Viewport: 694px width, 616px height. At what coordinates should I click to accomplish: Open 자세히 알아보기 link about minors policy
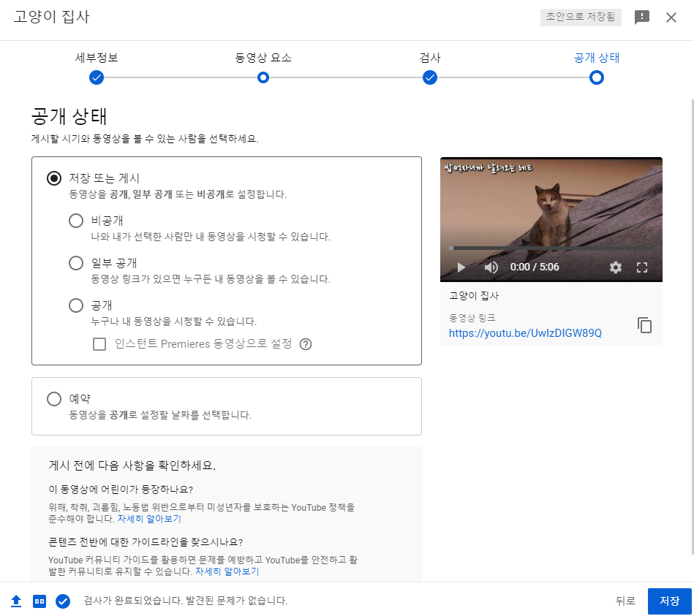pyautogui.click(x=149, y=519)
